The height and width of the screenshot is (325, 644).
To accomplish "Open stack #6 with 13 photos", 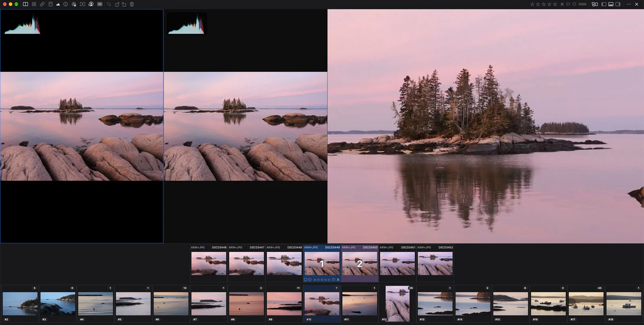I will click(171, 304).
